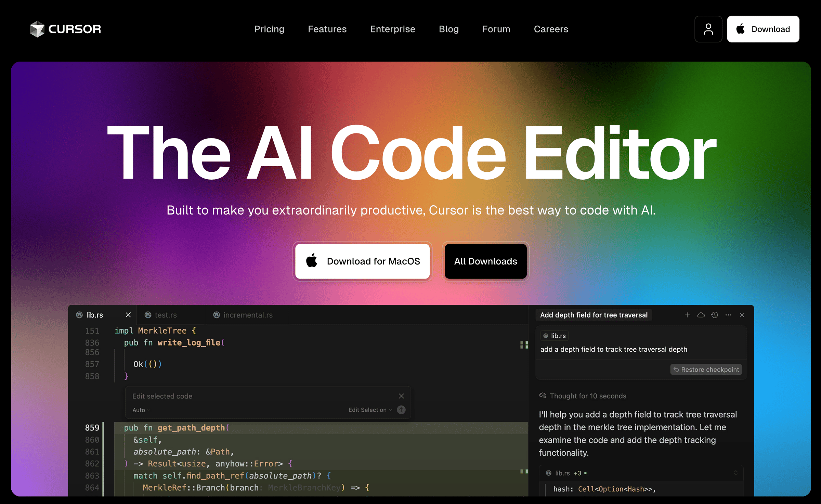Visit the Blog
Screen dimensions: 821x504
pyautogui.click(x=448, y=29)
